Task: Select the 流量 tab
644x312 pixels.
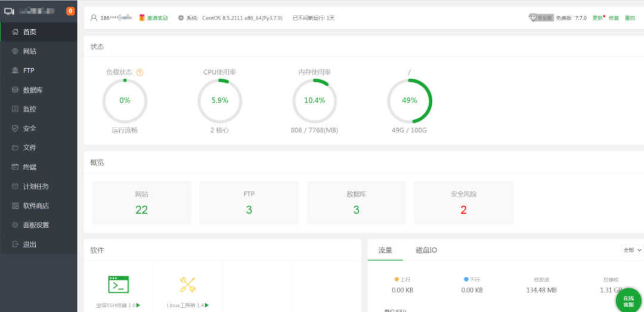Action: coord(385,250)
